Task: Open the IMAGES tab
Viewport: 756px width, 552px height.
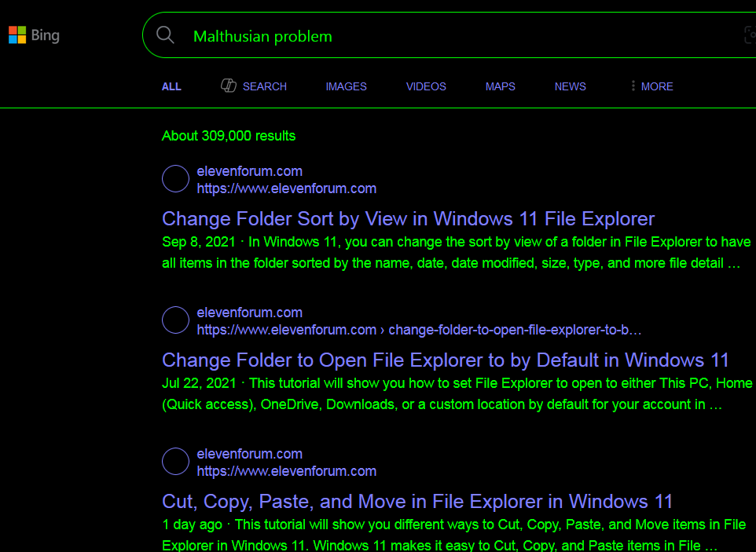Action: [347, 86]
